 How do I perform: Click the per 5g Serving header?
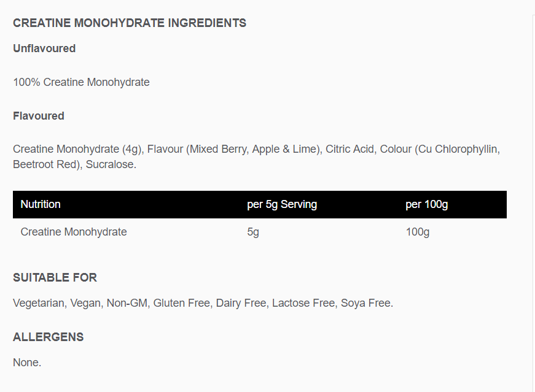click(282, 204)
